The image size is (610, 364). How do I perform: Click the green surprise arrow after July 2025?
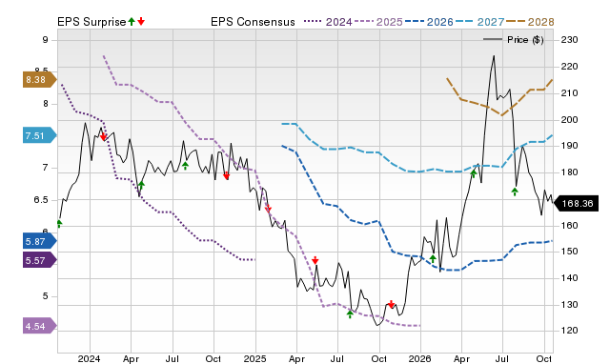click(x=350, y=314)
